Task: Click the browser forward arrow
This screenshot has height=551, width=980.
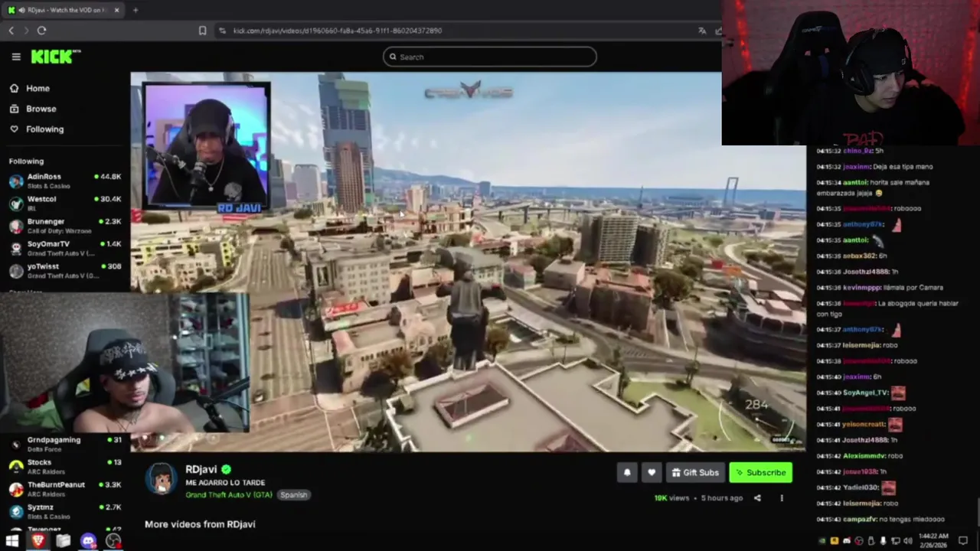Action: pyautogui.click(x=26, y=31)
